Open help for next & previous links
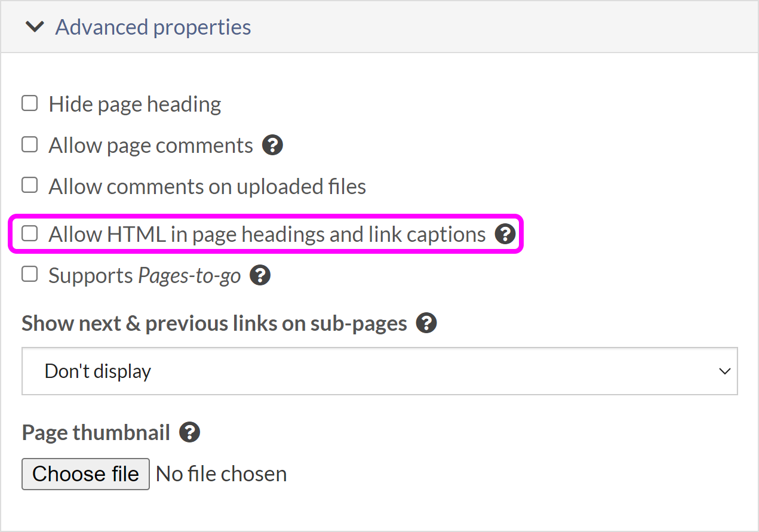 click(x=426, y=323)
